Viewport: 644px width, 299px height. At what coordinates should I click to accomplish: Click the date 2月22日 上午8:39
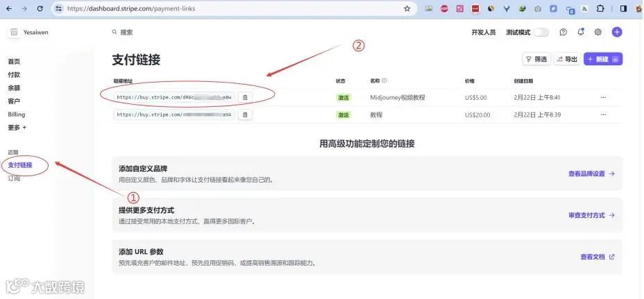tap(537, 114)
